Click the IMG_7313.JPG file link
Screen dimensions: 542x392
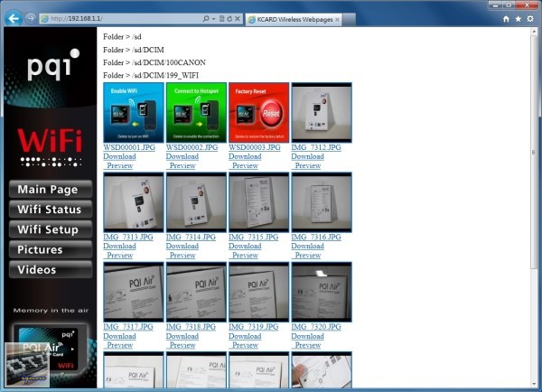pyautogui.click(x=128, y=238)
